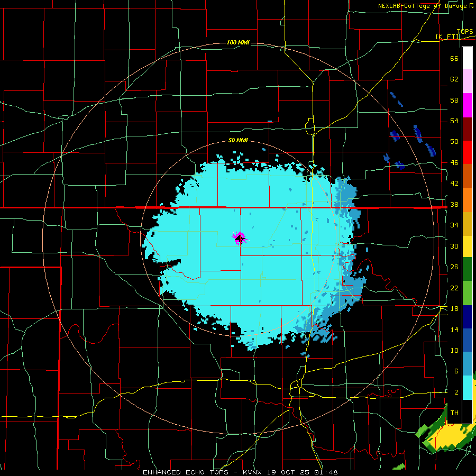The height and width of the screenshot is (476, 476).
Task: Click the legend value 34
Action: tap(454, 225)
